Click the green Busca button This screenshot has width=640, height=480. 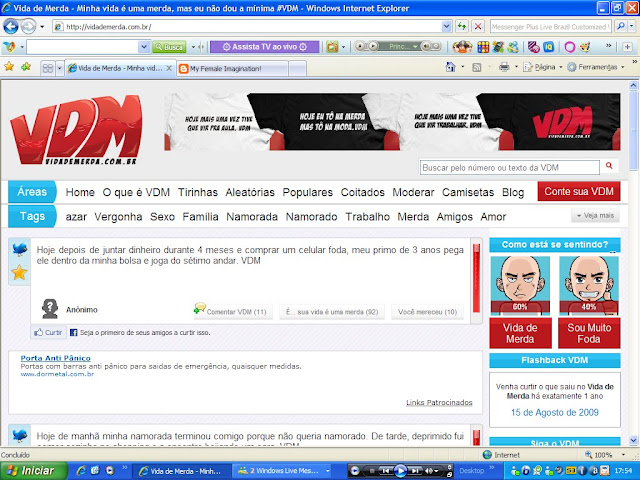pos(169,47)
